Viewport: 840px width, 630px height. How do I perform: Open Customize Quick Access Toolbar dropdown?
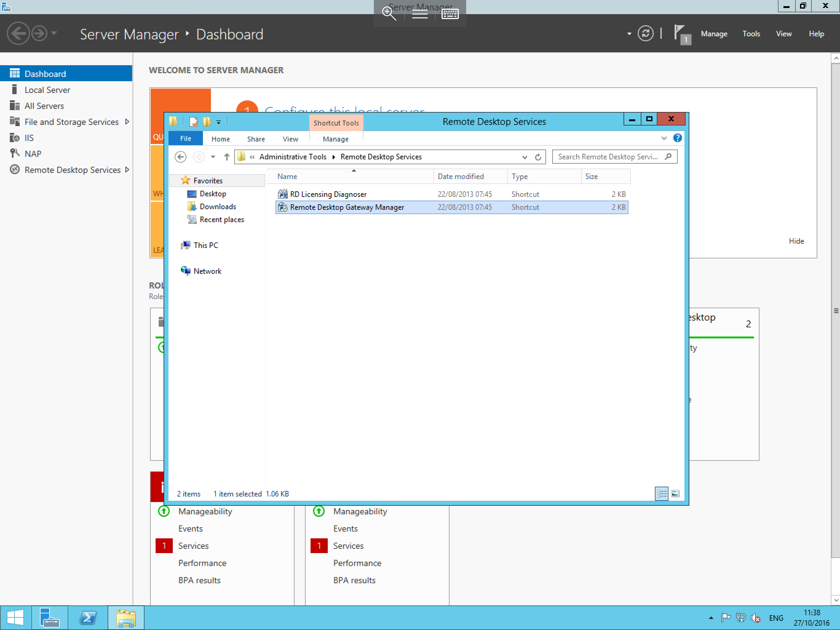coord(218,122)
